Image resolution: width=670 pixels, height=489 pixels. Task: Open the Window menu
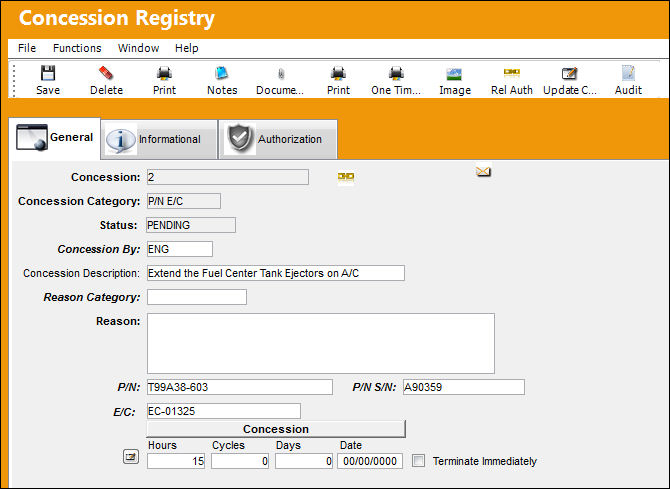click(138, 48)
